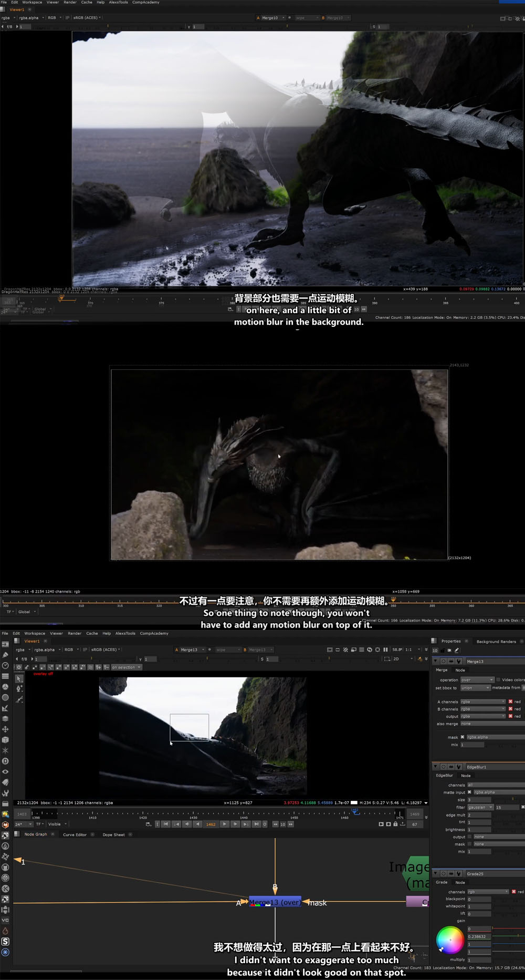Click the roto settings gear icon
This screenshot has height=980, width=525.
pyautogui.click(x=19, y=667)
